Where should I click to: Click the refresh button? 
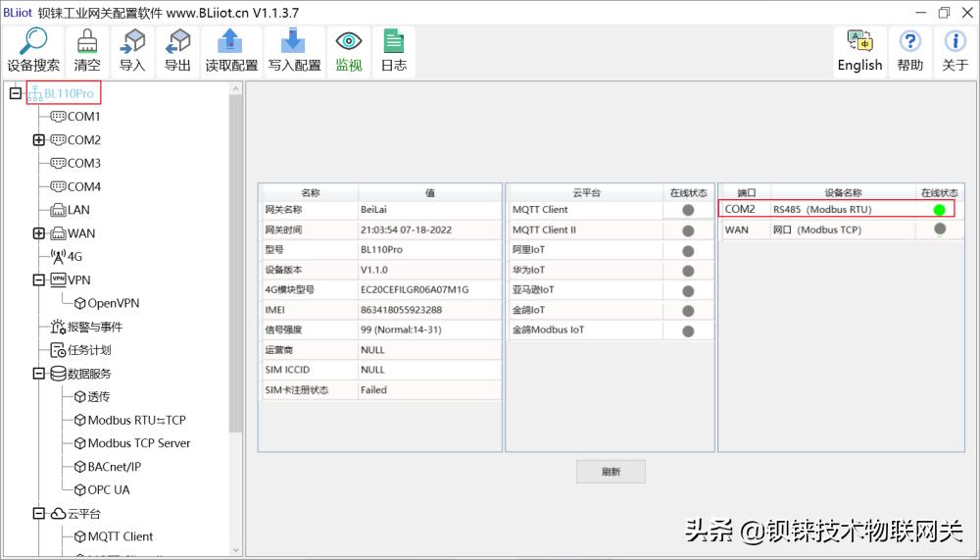tap(611, 472)
